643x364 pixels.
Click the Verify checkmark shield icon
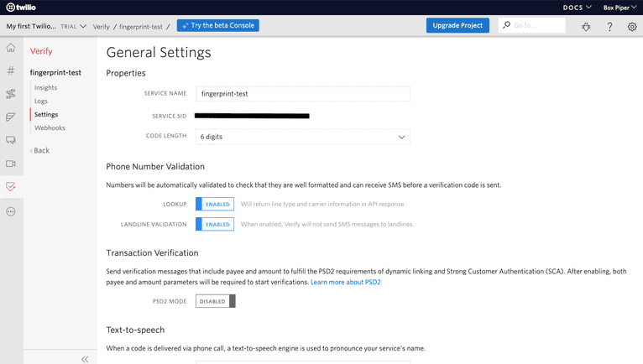11,187
